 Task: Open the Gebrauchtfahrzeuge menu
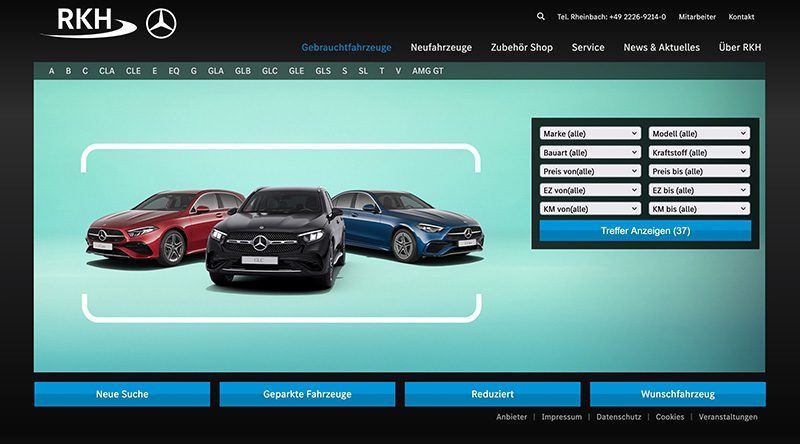pyautogui.click(x=346, y=47)
